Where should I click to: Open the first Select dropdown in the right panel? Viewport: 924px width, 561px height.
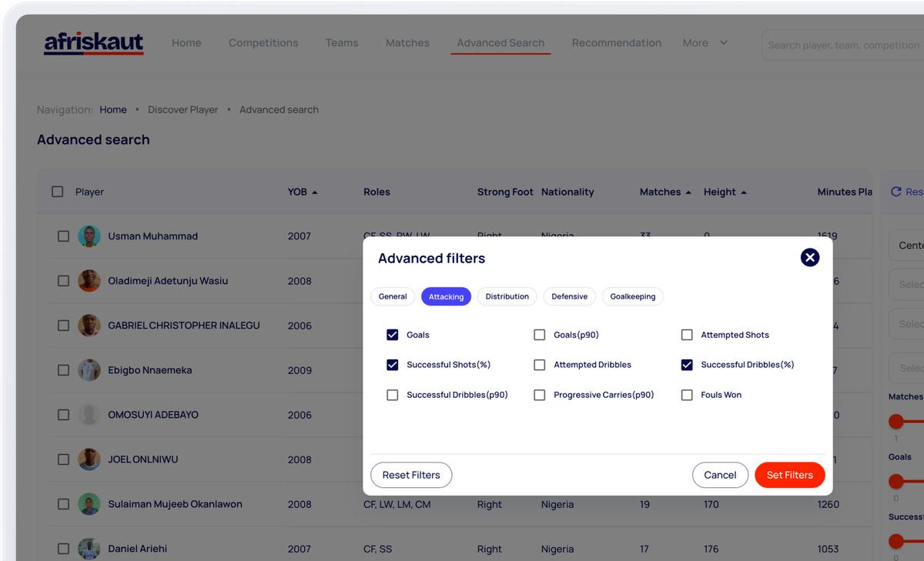tap(909, 283)
